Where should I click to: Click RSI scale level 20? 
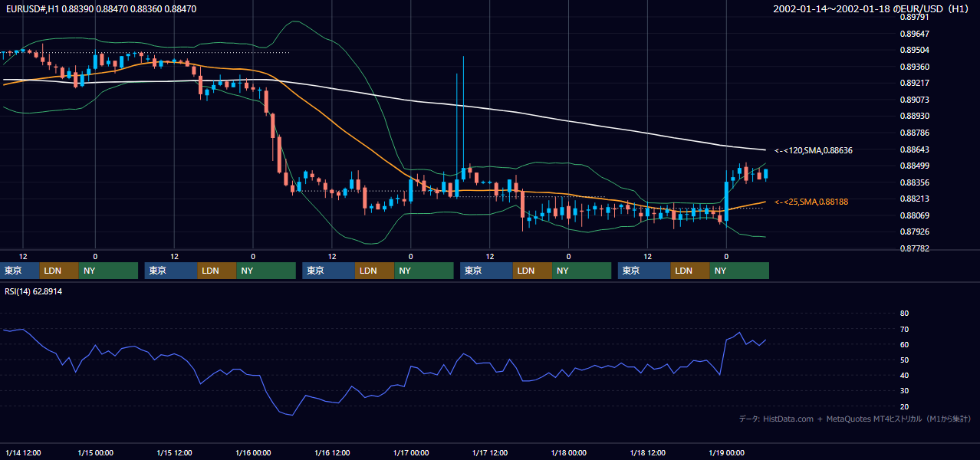[x=904, y=406]
